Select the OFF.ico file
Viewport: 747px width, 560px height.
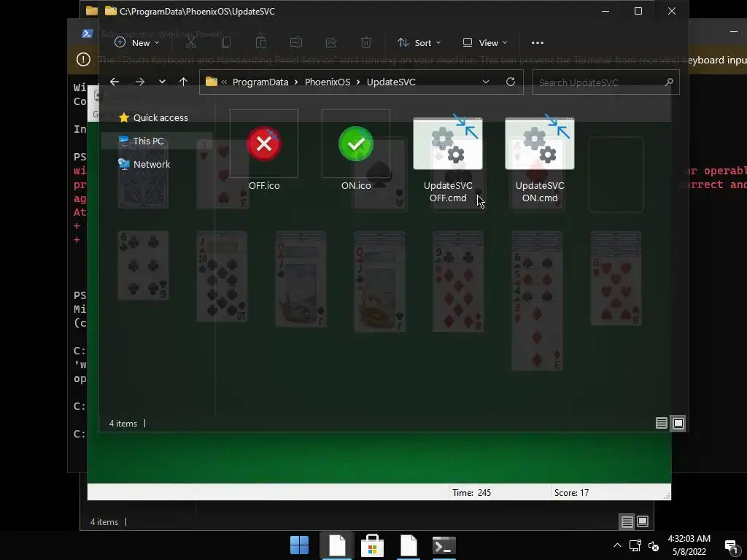[x=264, y=150]
